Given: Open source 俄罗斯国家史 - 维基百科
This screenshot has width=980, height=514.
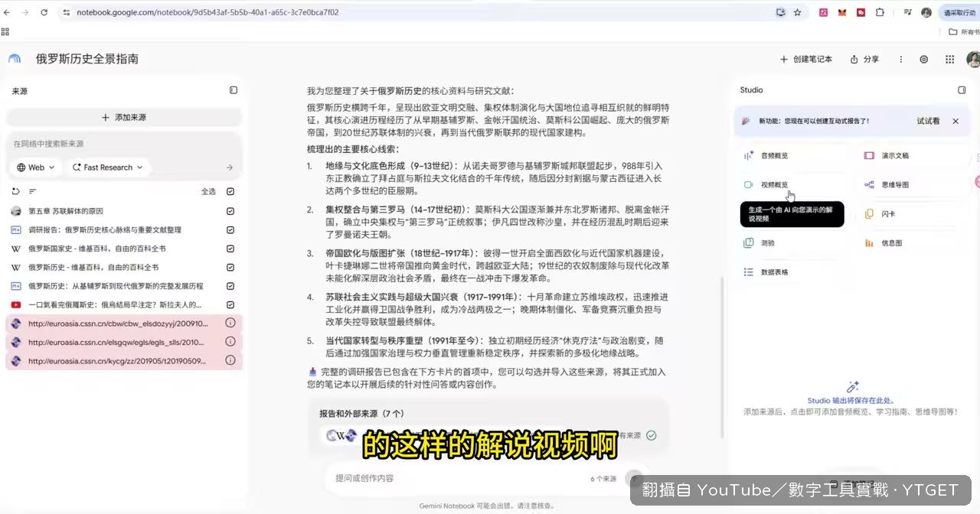Looking at the screenshot, I should (x=97, y=249).
